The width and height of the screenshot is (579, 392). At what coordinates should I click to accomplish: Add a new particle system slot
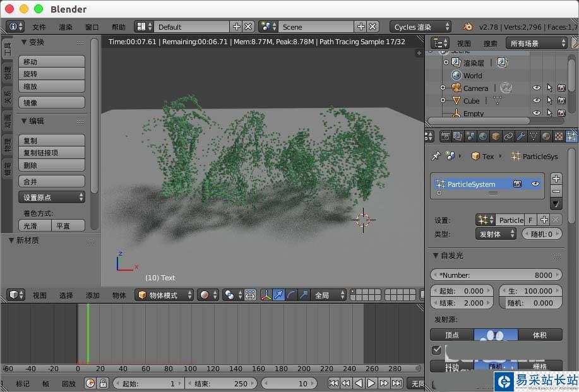556,179
